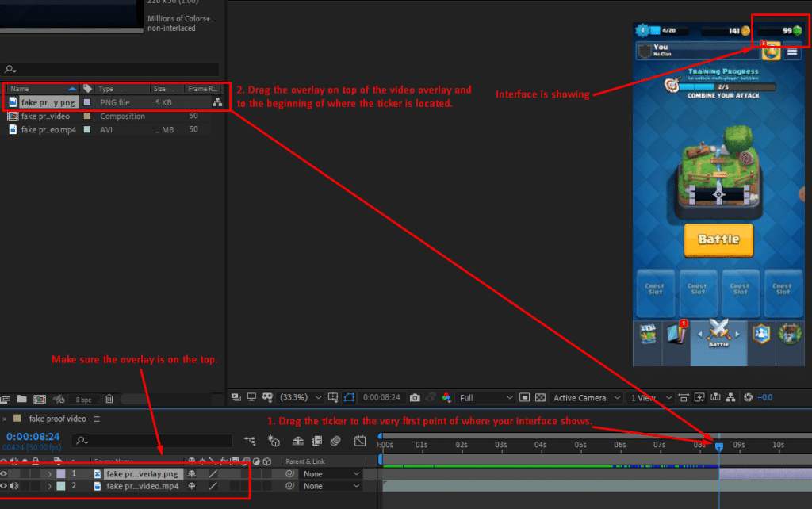Click the Timeline button in viewer footer
812x509 pixels.
(715, 398)
